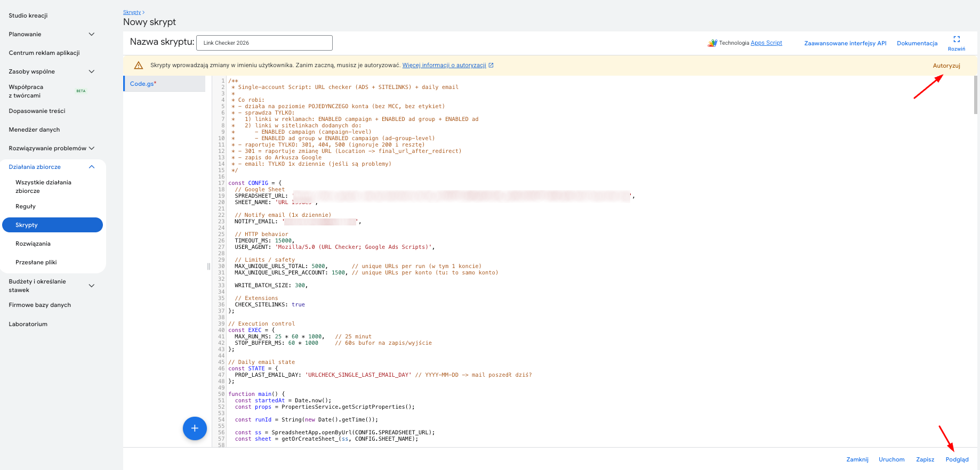
Task: Click the script name input field
Action: tap(264, 43)
